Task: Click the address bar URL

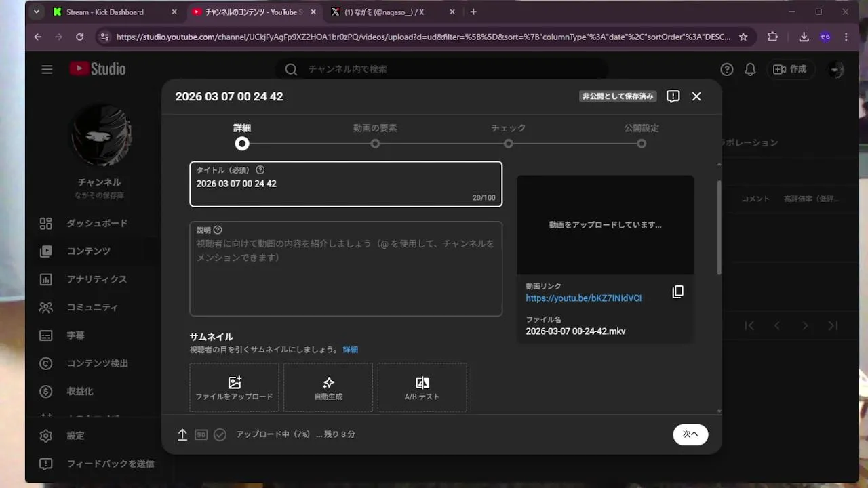Action: [423, 37]
